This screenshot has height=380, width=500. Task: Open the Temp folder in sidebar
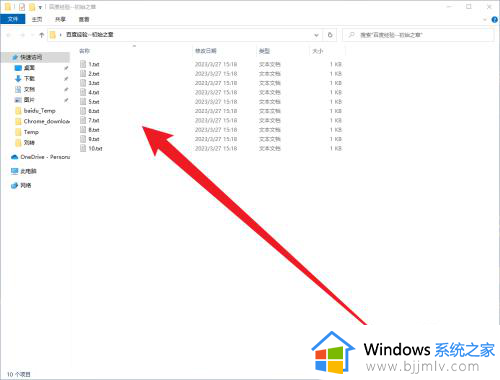click(31, 132)
